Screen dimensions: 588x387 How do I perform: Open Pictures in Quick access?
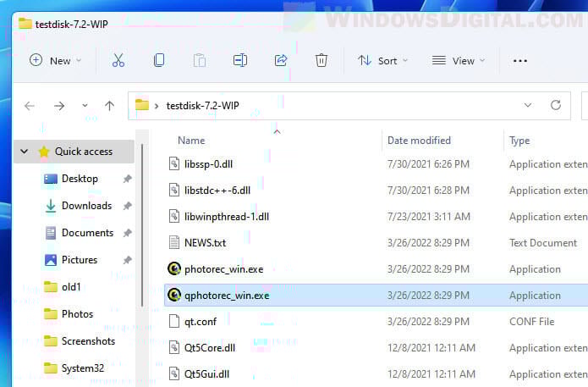coord(80,260)
